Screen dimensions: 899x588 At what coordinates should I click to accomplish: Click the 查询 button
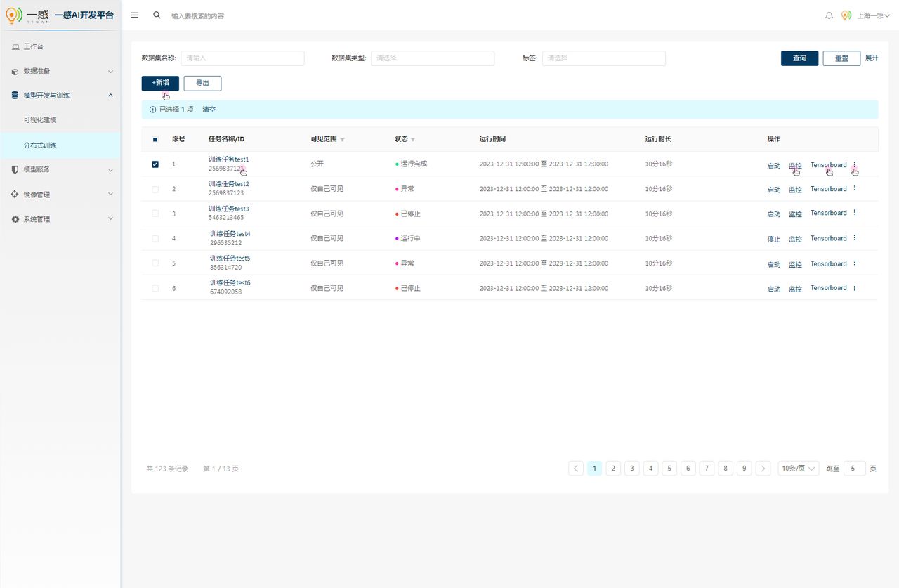tap(799, 58)
